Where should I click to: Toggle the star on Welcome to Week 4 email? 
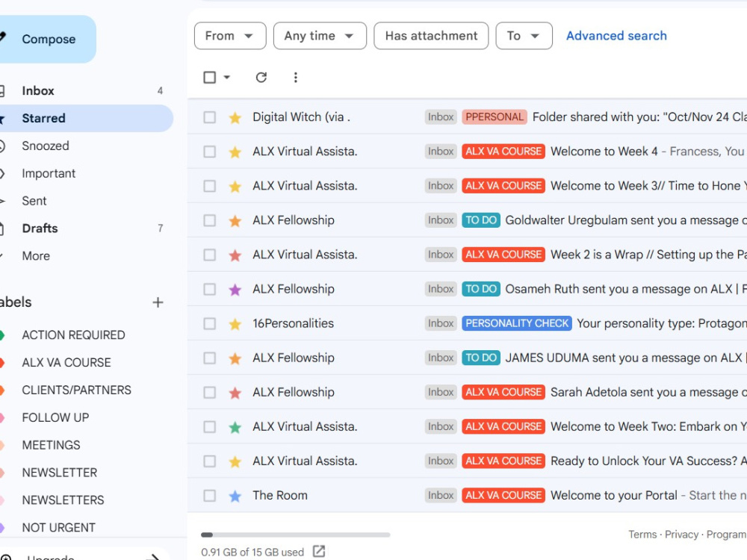coord(235,152)
